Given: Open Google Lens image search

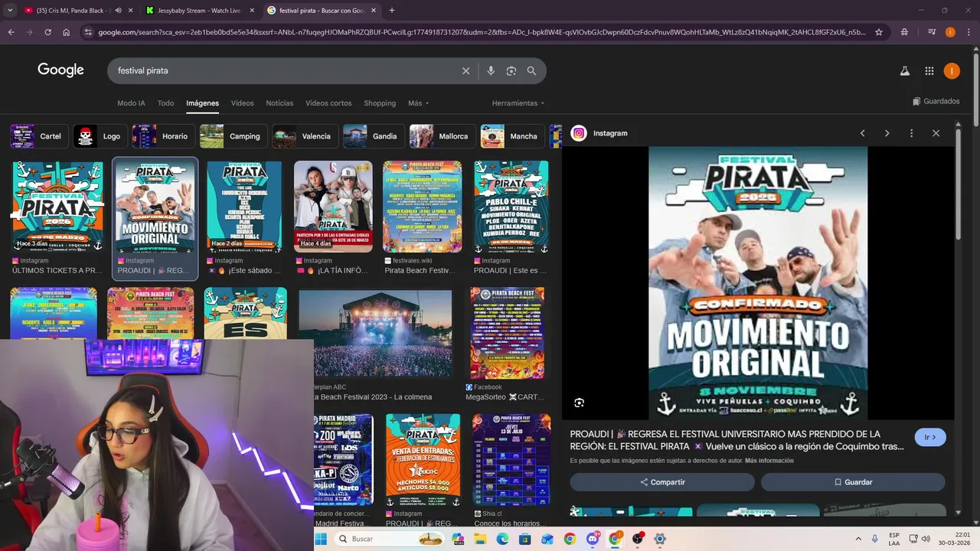Looking at the screenshot, I should tap(511, 70).
